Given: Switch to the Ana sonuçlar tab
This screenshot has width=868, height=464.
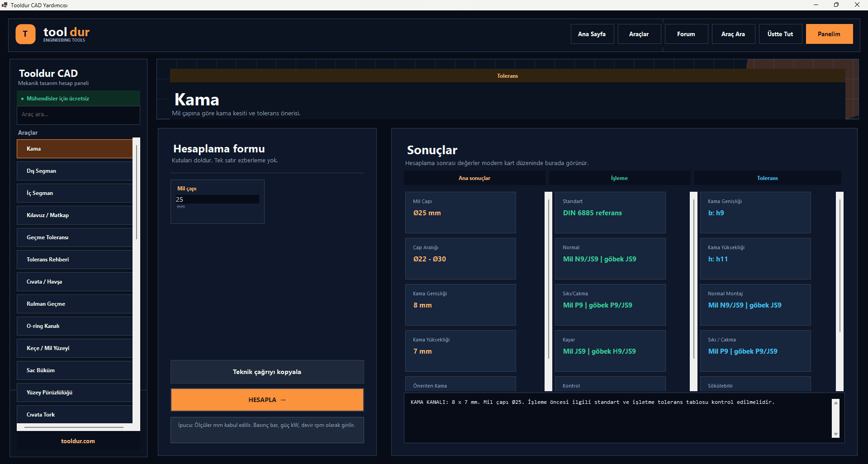Looking at the screenshot, I should (474, 178).
